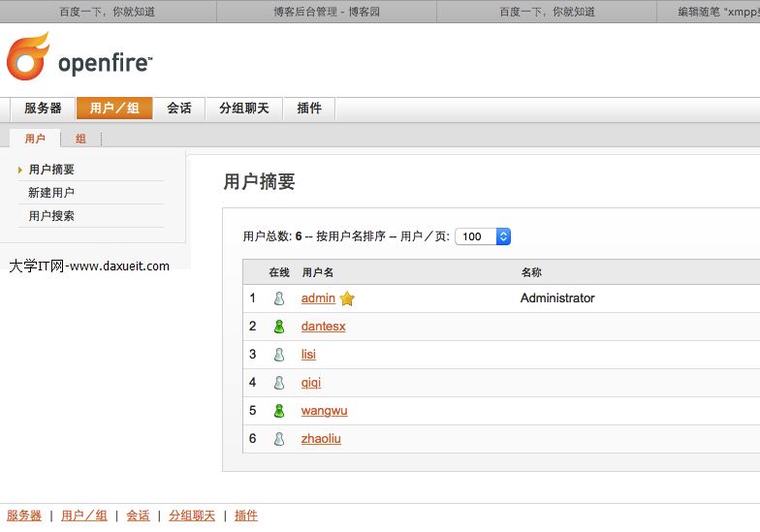
Task: Open the users-per-page dropdown showing 100
Action: click(483, 236)
